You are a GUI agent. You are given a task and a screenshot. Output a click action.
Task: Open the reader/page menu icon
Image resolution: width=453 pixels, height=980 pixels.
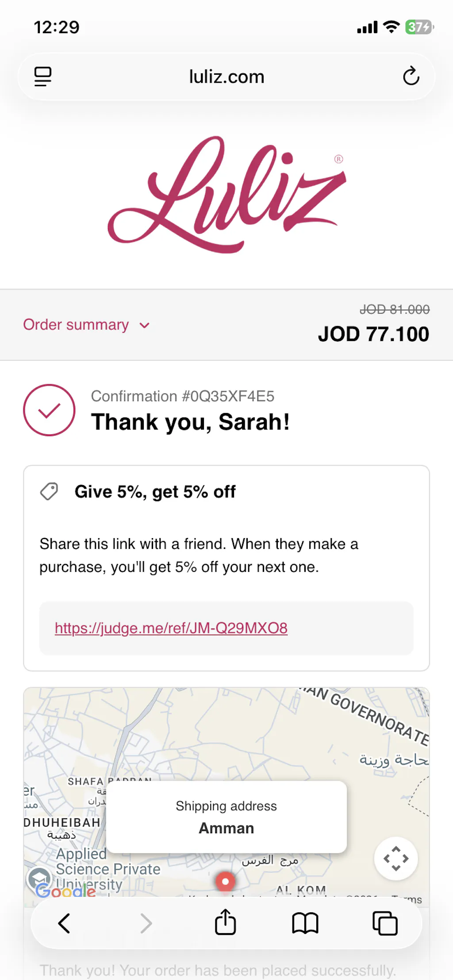[x=43, y=77]
